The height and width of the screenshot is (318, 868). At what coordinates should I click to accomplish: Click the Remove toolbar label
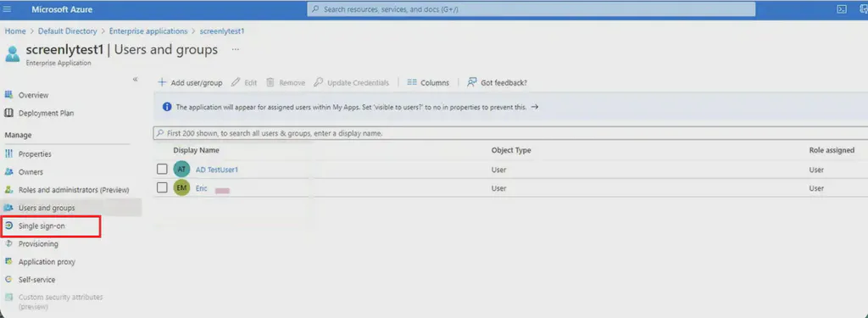pyautogui.click(x=292, y=82)
